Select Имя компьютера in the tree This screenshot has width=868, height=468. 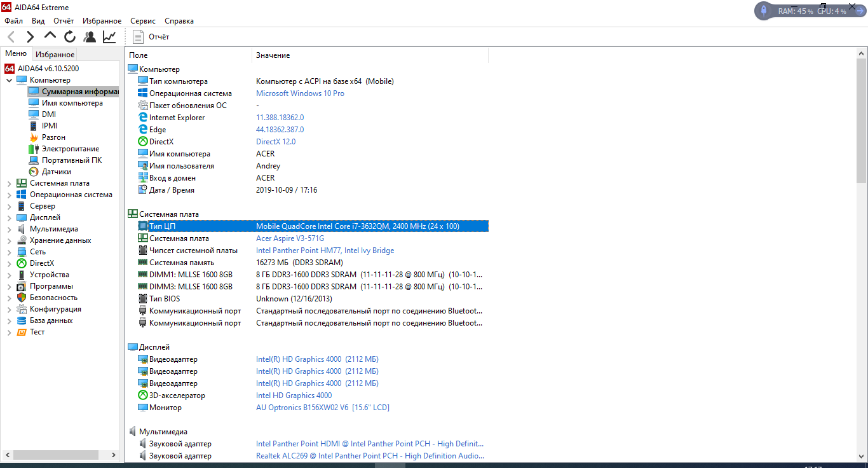[72, 103]
